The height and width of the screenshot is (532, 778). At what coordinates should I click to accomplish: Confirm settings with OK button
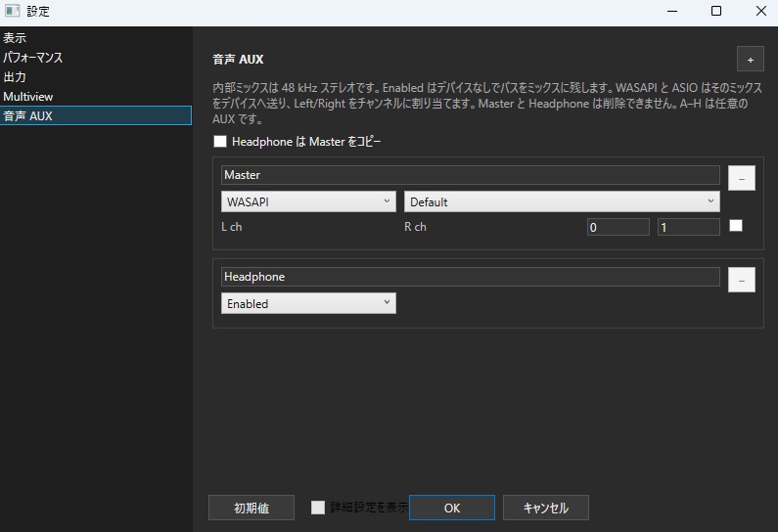point(452,508)
